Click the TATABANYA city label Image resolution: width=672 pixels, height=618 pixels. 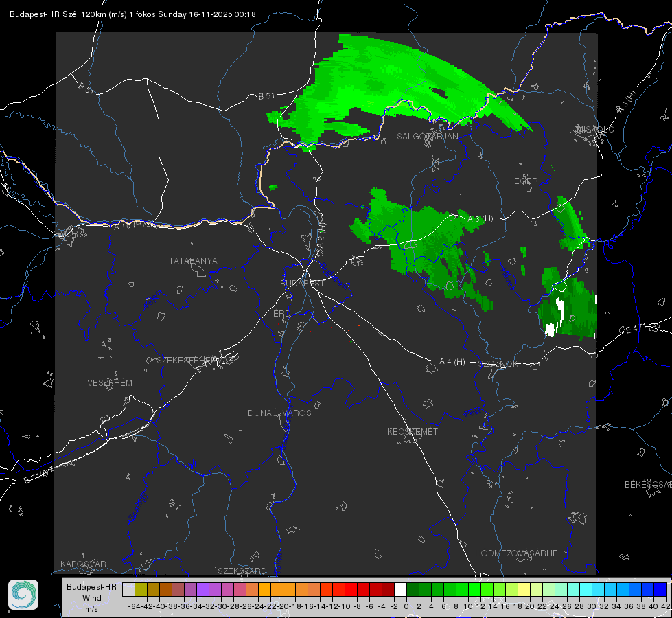coord(193,260)
